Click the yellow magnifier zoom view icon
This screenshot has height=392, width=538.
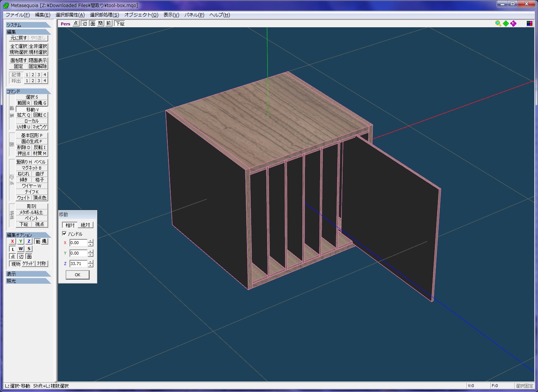coord(498,24)
